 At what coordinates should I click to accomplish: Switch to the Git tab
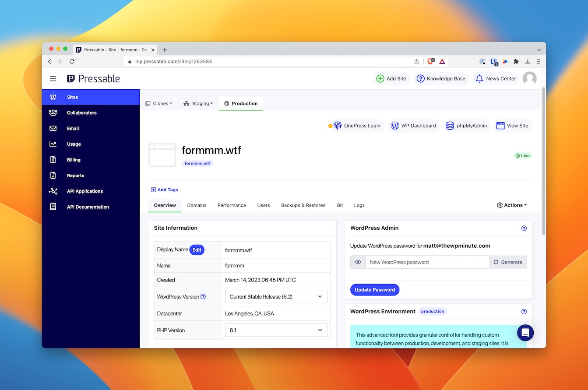click(x=340, y=205)
